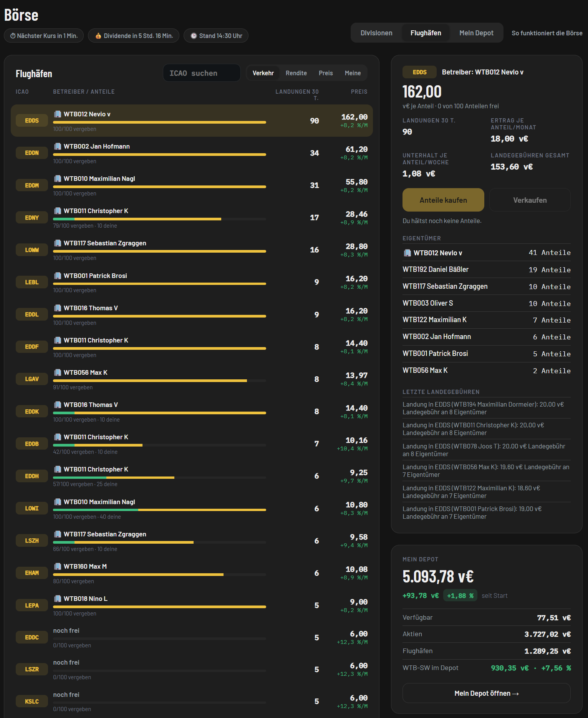The image size is (588, 718).
Task: Click the EDDS badge in detail panel
Action: point(420,72)
